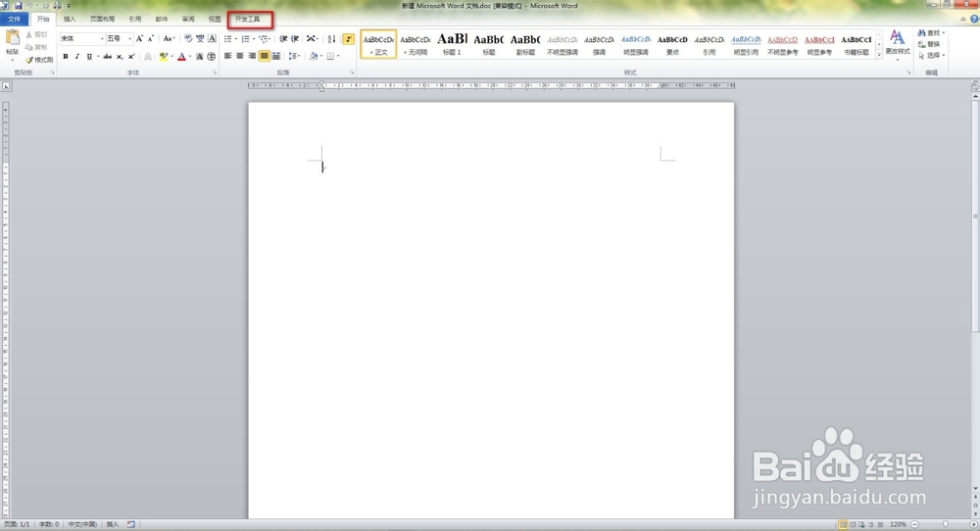
Task: Click the Character Border icon
Action: tap(212, 39)
